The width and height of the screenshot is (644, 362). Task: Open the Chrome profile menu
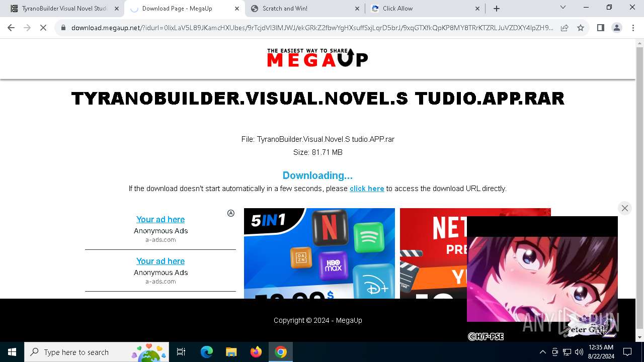pyautogui.click(x=617, y=28)
